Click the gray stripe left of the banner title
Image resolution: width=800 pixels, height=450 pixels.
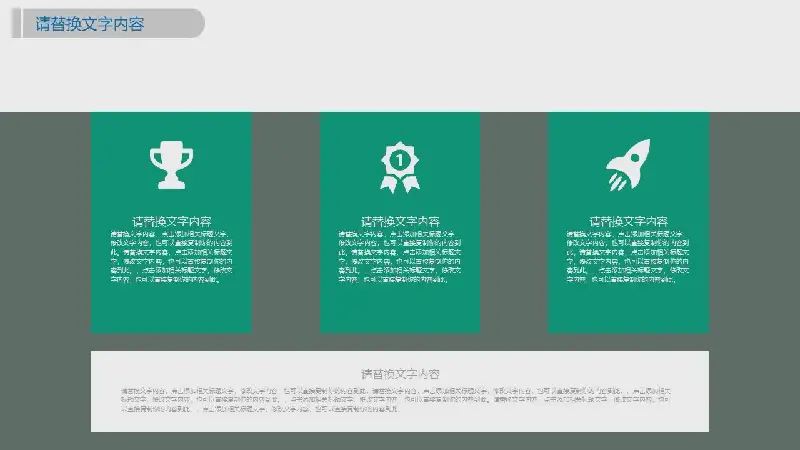pos(16,24)
